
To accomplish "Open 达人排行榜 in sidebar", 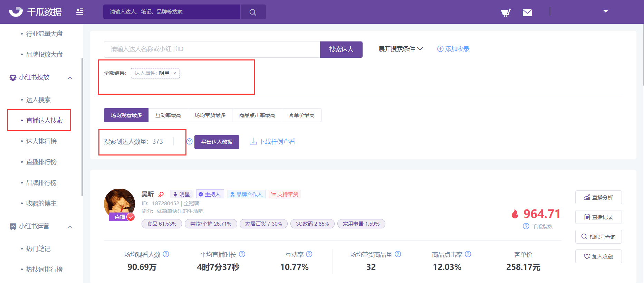I will pos(41,141).
